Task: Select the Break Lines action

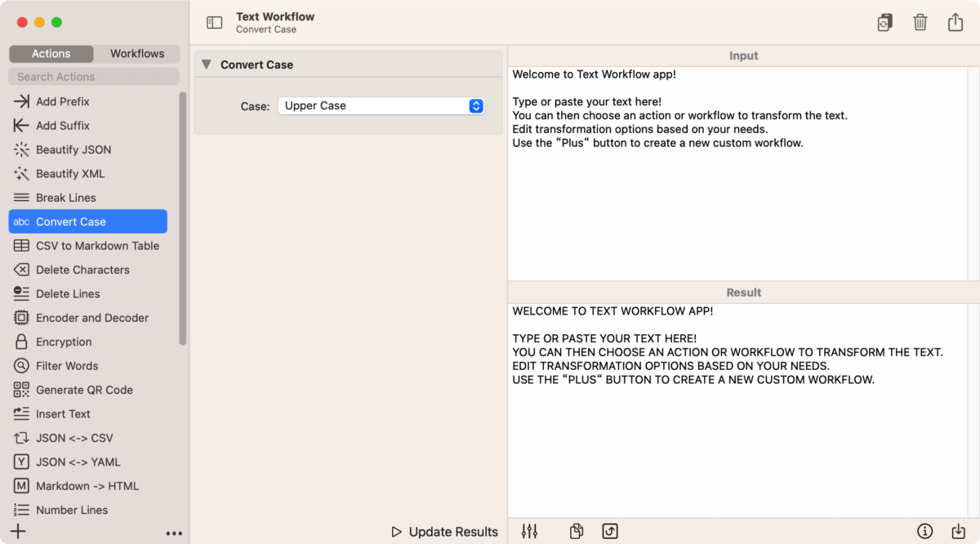Action: coord(88,198)
